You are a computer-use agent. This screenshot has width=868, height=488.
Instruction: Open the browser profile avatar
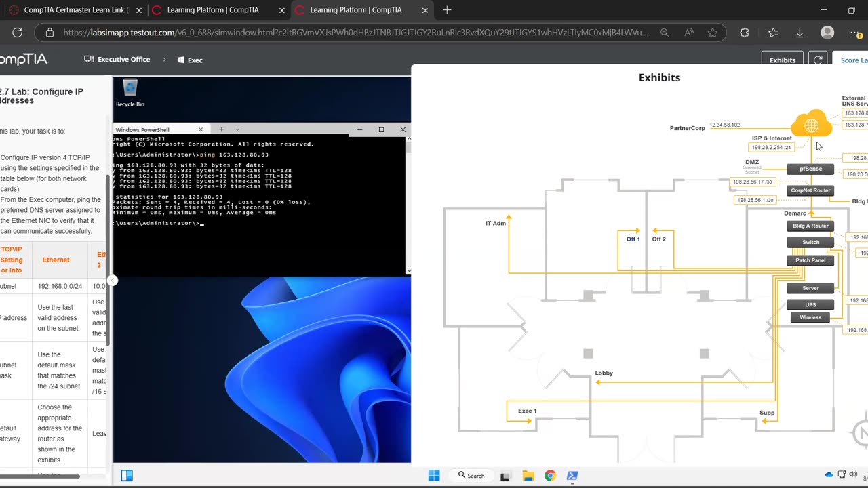pos(827,33)
